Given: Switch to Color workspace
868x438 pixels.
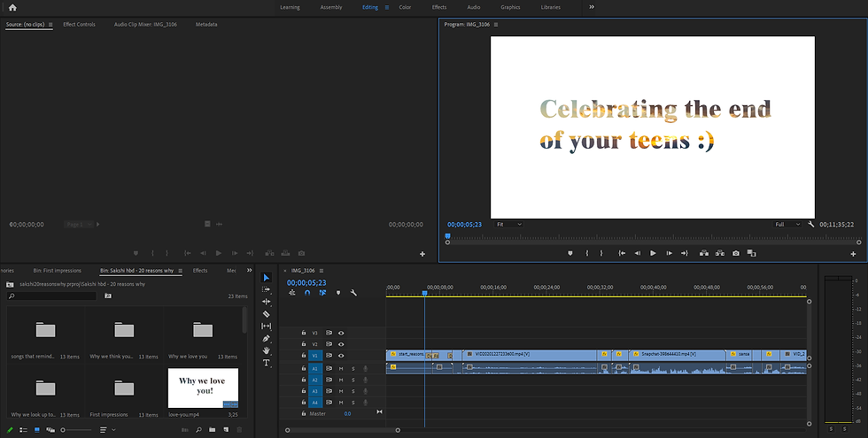Looking at the screenshot, I should [406, 7].
